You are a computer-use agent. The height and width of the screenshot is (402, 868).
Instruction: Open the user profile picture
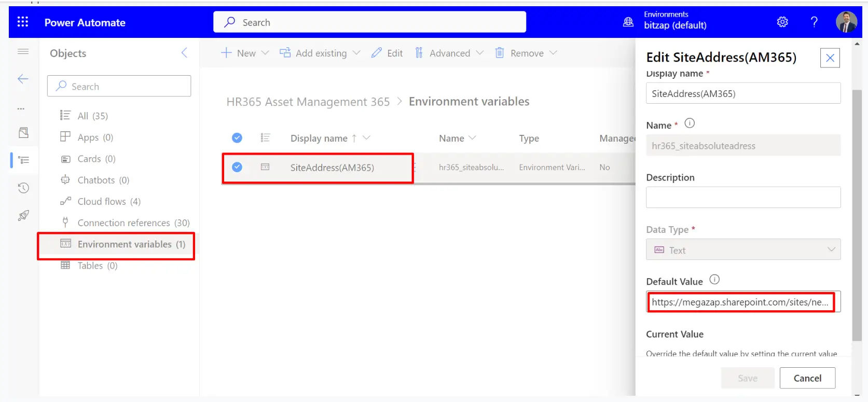pos(846,22)
